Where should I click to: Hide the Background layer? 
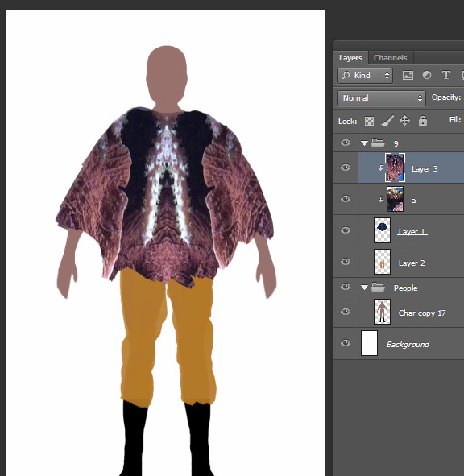pyautogui.click(x=346, y=343)
